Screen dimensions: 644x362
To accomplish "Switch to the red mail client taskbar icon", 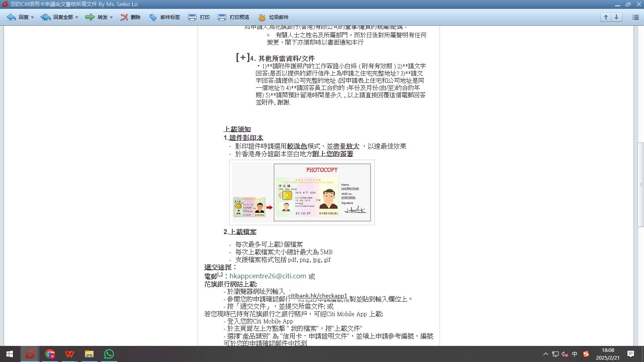I will [30, 354].
